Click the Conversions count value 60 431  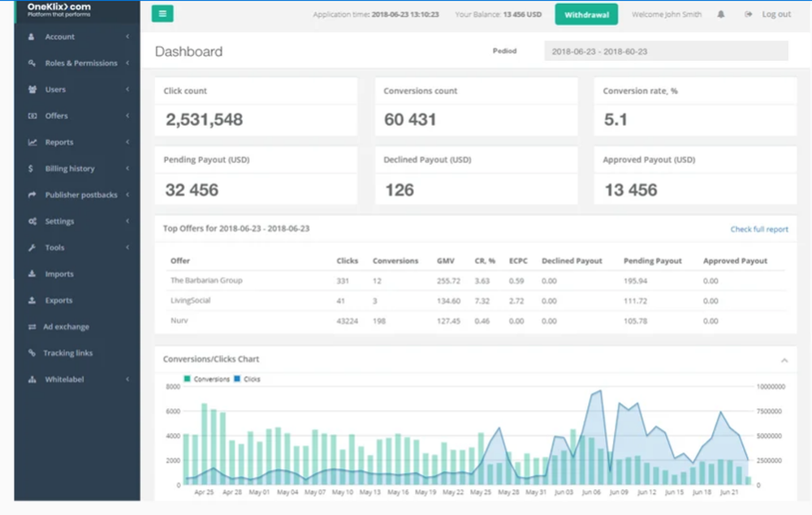(x=409, y=119)
